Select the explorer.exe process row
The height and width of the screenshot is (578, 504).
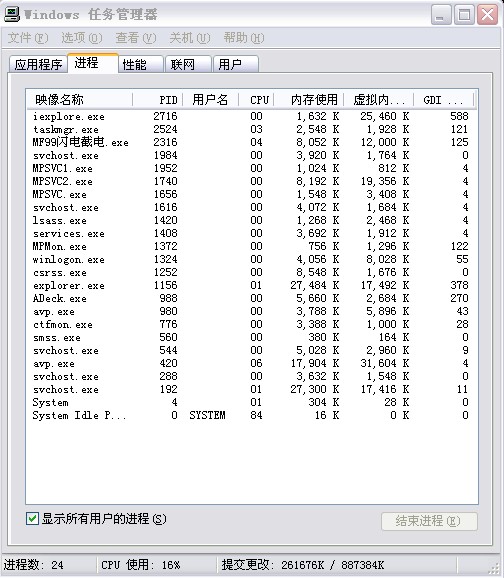tap(251, 285)
